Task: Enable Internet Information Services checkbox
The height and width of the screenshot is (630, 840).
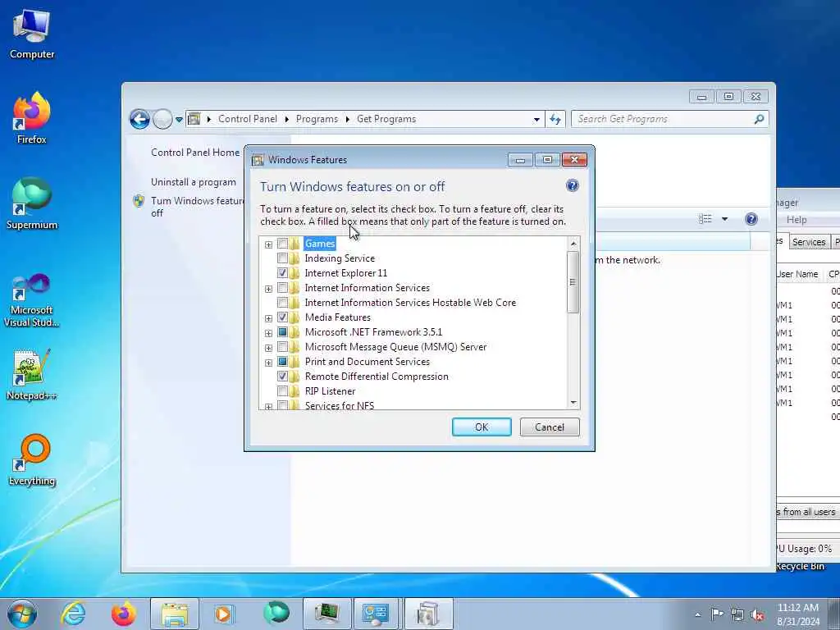Action: pyautogui.click(x=282, y=288)
